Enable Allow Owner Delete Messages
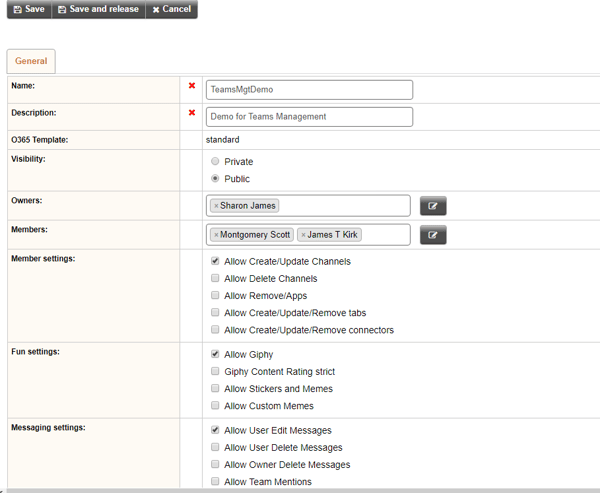Screen dimensions: 600x493 [x=215, y=464]
